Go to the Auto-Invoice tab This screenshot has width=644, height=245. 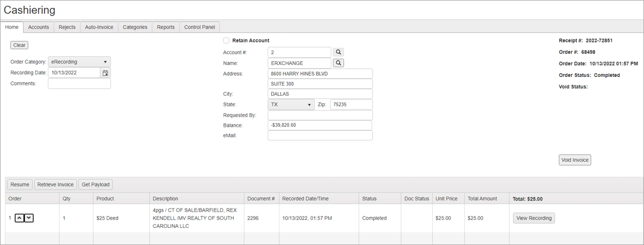coord(99,27)
